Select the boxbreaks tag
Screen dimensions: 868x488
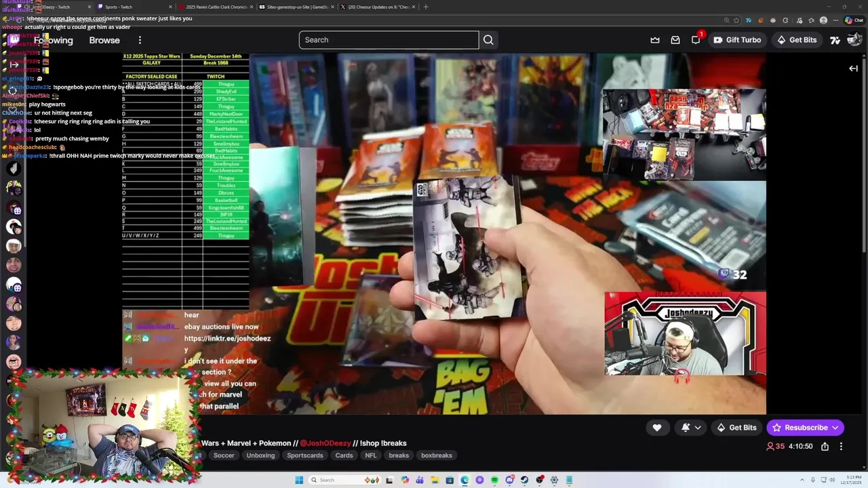[x=436, y=455]
